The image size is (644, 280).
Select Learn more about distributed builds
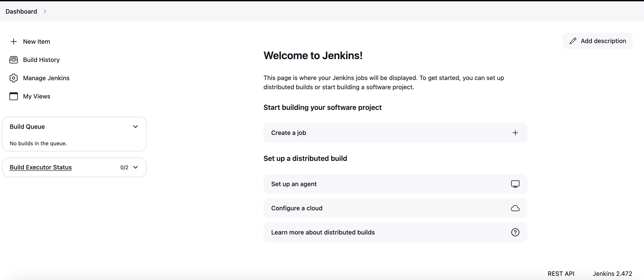pyautogui.click(x=323, y=232)
